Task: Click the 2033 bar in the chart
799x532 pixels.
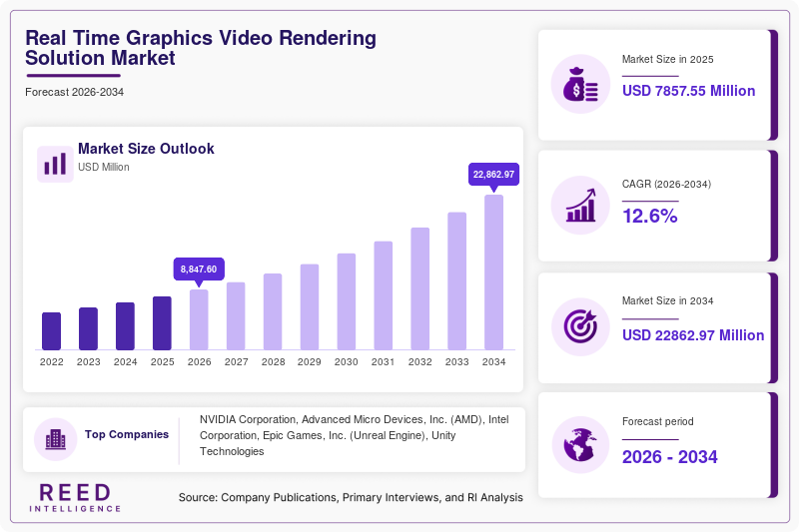Action: coord(457,281)
